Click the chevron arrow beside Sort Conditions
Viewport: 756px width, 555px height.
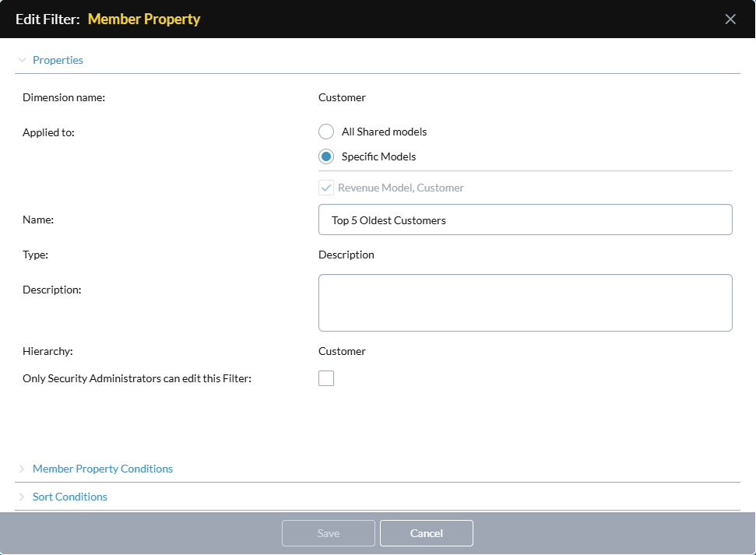pos(22,497)
